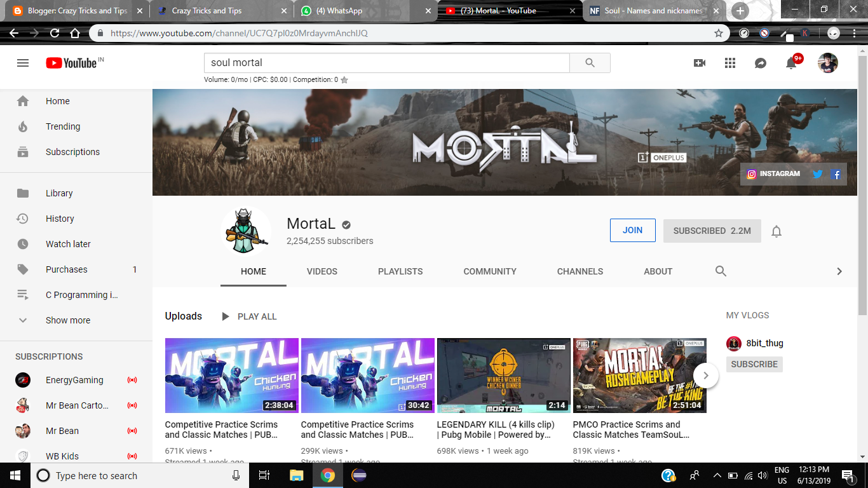
Task: Open the YouTube hamburger guide menu
Action: tap(23, 63)
